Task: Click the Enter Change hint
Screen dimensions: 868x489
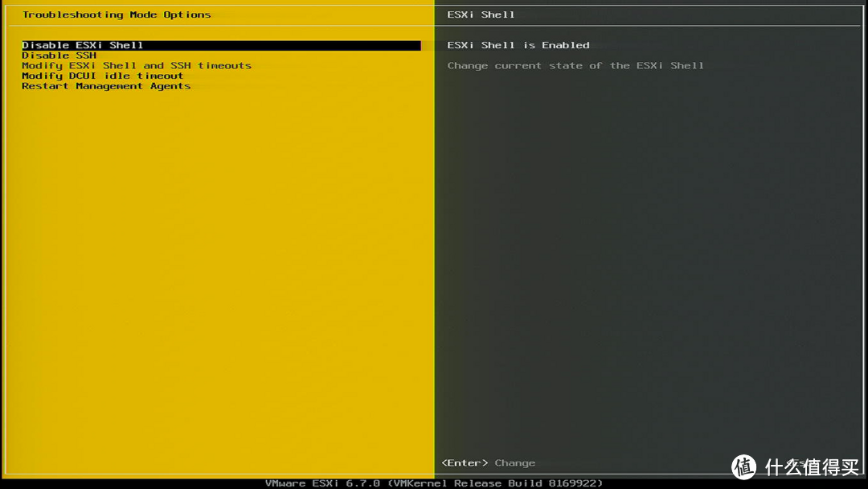Action: tap(489, 463)
